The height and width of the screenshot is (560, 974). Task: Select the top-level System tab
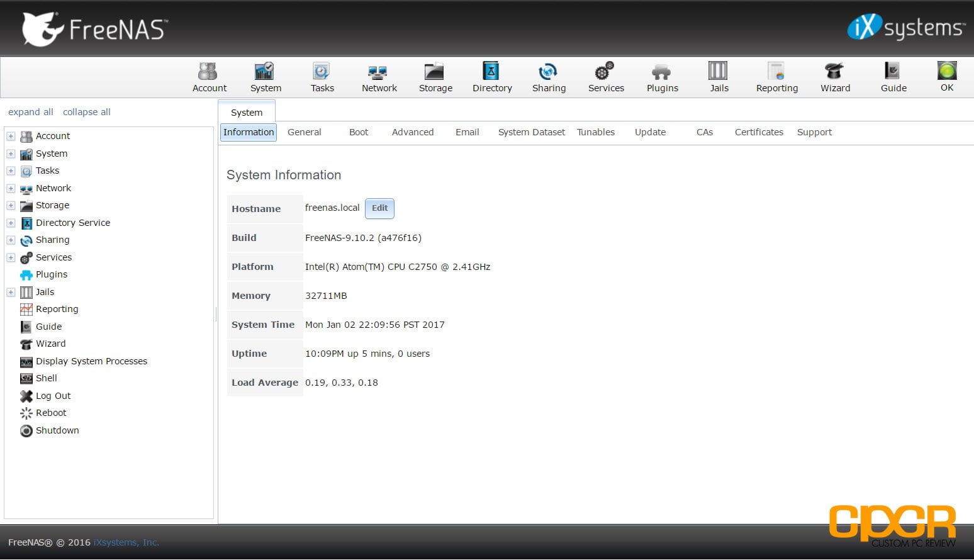coord(247,112)
